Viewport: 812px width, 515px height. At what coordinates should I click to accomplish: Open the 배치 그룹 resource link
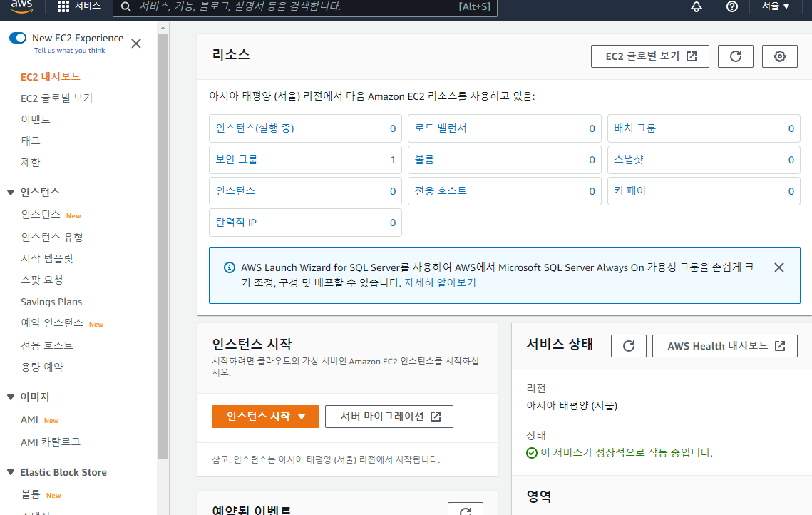(x=635, y=128)
